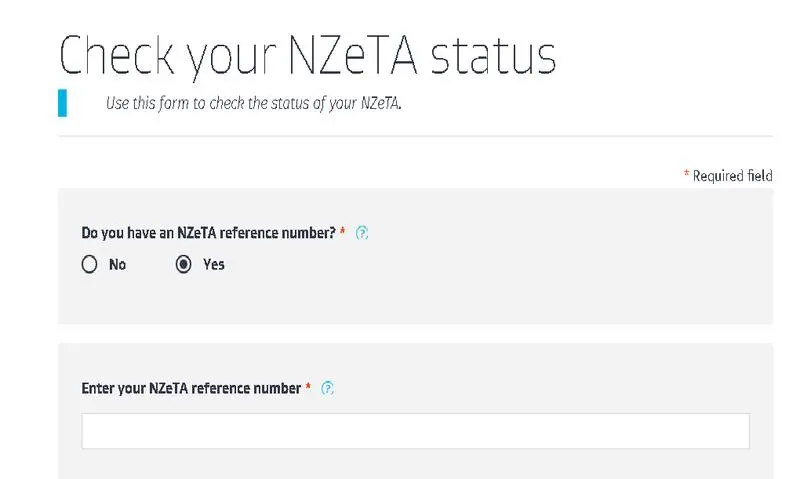Screen dimensions: 800x479
Task: Click the "Use this form" description text
Action: coord(253,104)
